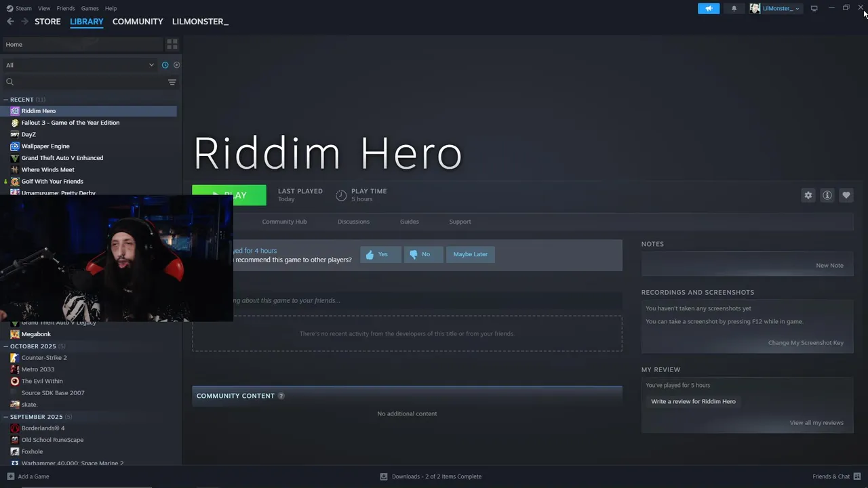868x488 pixels.
Task: Collapse the OCTOBER 2025 section
Action: (x=6, y=346)
